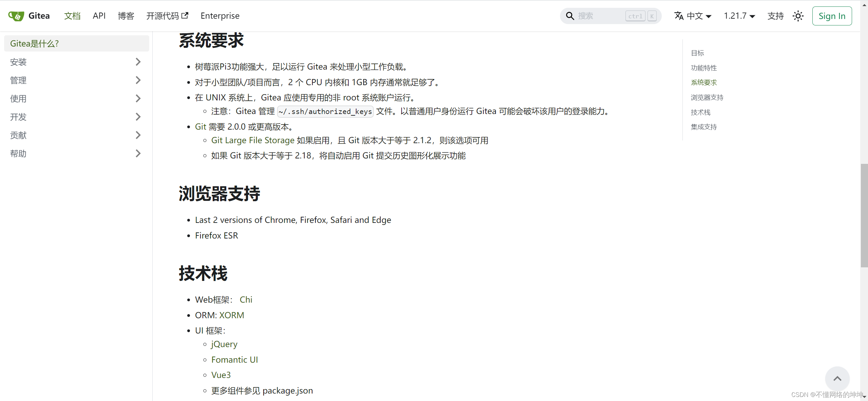Click the 安装 sidebar label
868x401 pixels.
[x=18, y=62]
